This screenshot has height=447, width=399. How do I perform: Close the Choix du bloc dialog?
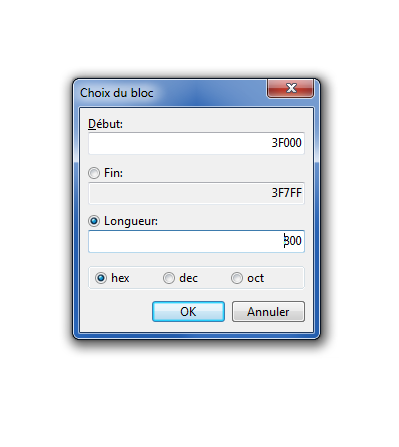(290, 88)
